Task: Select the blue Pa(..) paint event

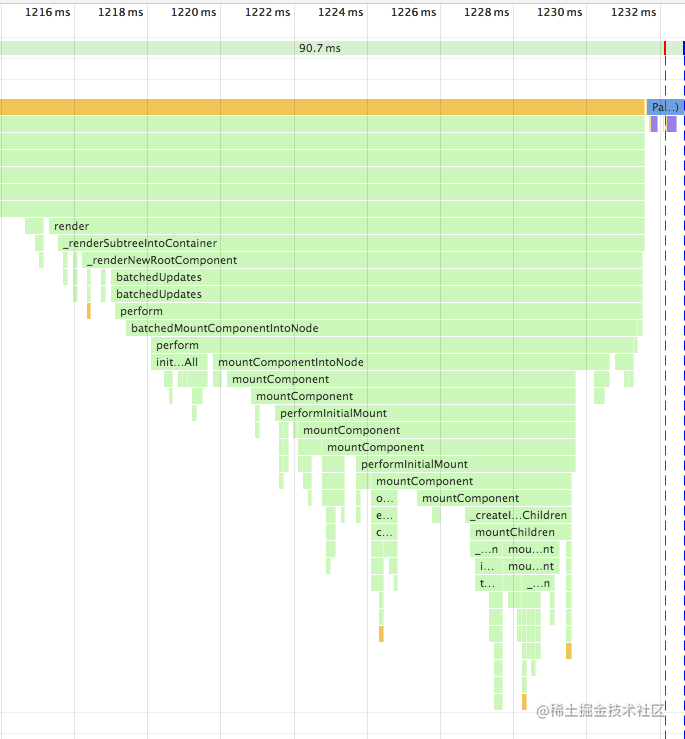Action: 665,107
